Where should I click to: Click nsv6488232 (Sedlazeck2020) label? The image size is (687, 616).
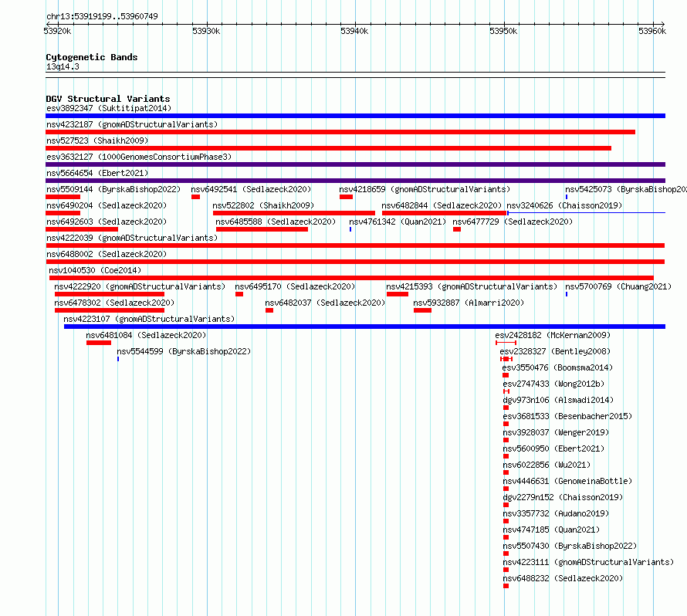(563, 578)
